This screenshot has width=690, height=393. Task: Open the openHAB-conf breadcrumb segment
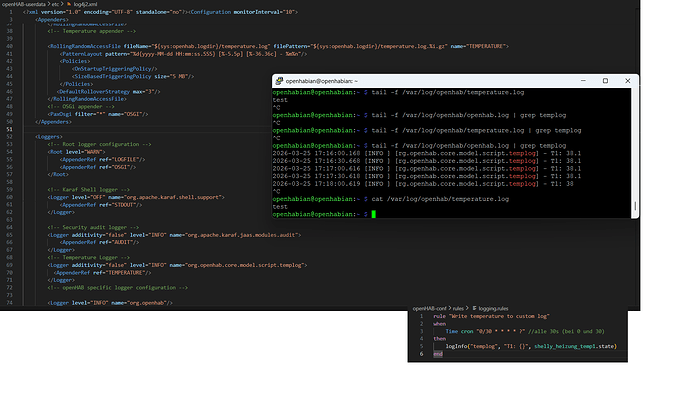coord(429,309)
